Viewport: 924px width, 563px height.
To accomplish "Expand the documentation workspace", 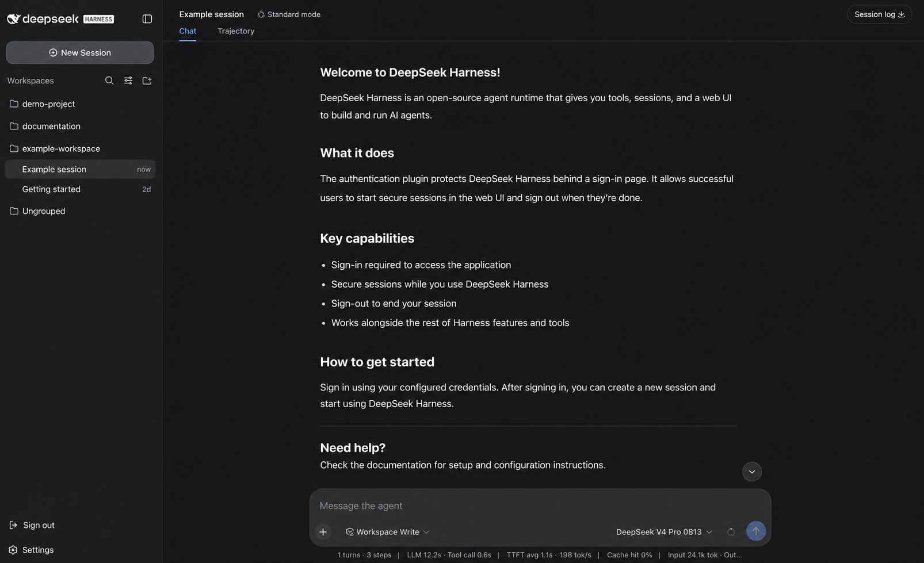I will pos(80,126).
